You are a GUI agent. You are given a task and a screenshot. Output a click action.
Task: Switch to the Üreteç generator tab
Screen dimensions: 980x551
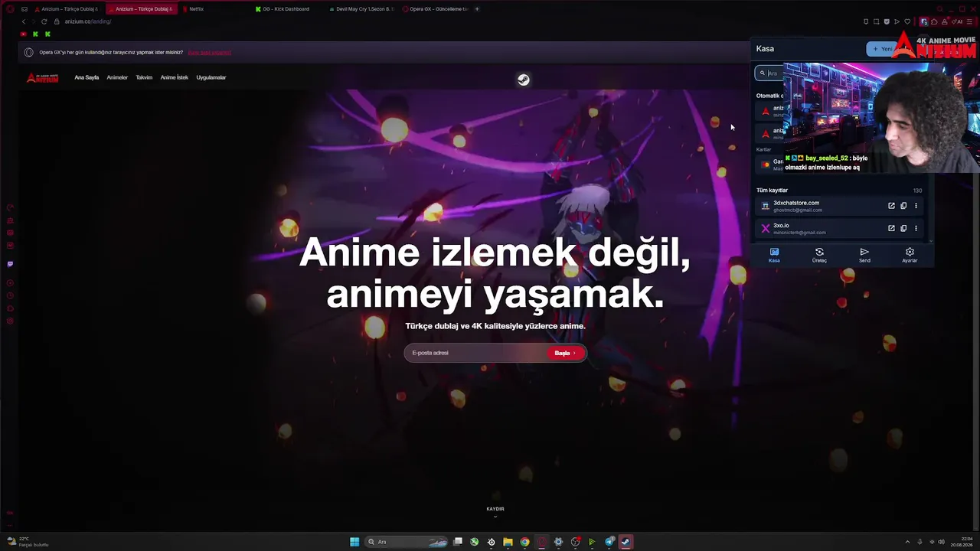(819, 256)
